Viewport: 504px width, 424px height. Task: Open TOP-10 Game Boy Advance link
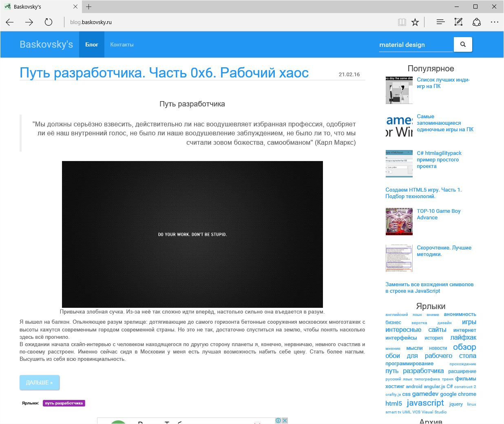pos(439,214)
